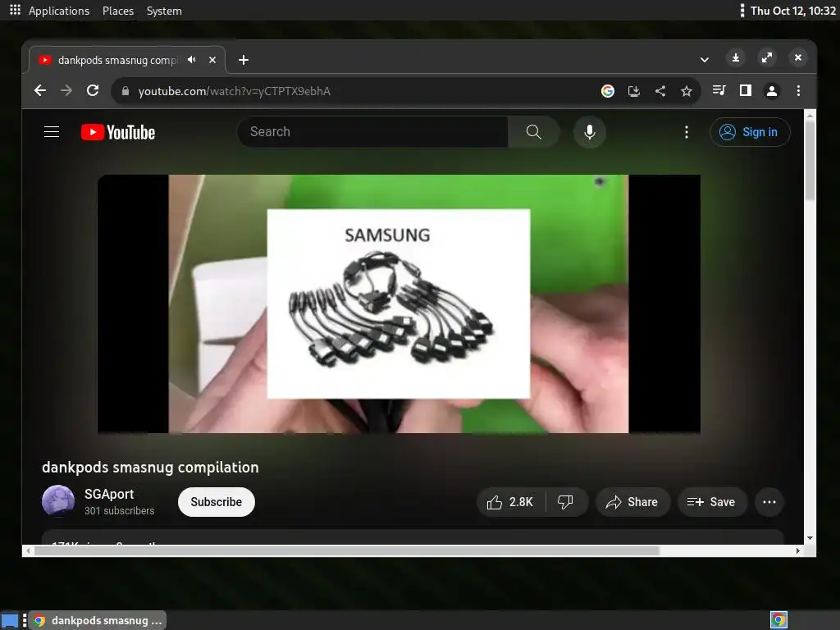Screen dimensions: 840x630
Task: Toggle the browser side panel
Action: click(745, 90)
